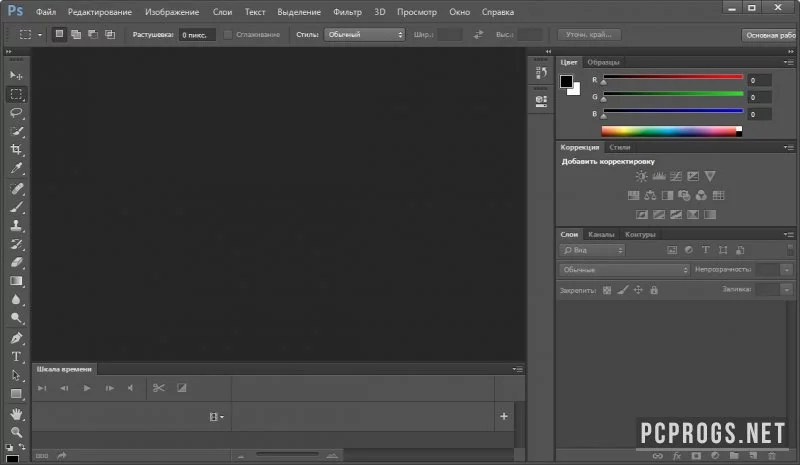
Task: Select the Brush tool
Action: pyautogui.click(x=16, y=207)
